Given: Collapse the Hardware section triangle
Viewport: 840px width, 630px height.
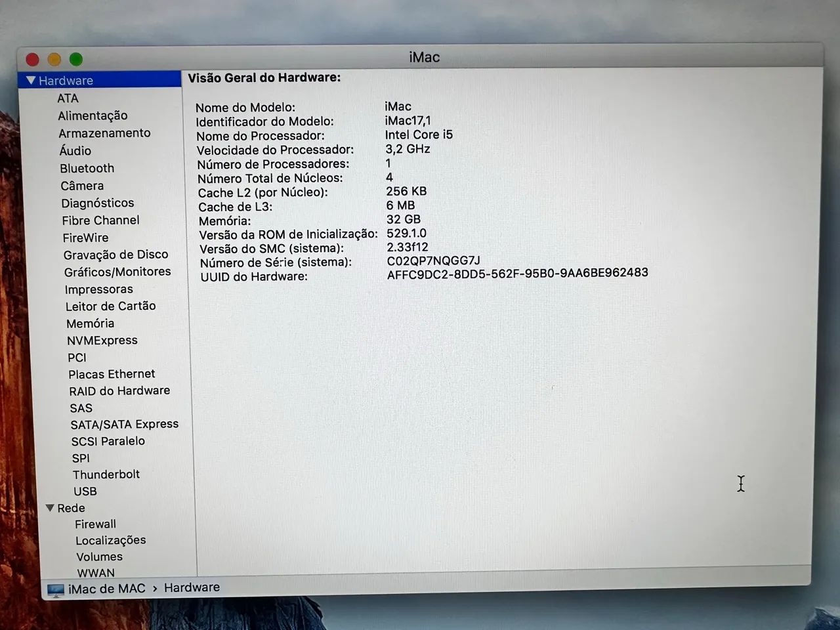Looking at the screenshot, I should coord(30,80).
